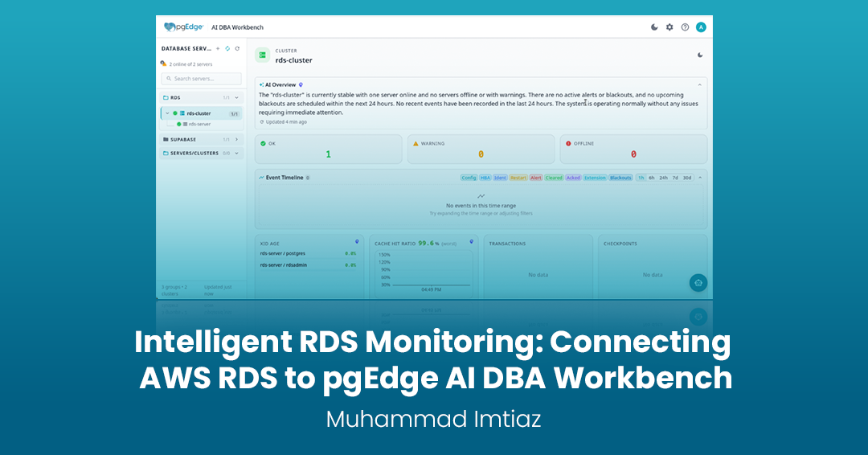This screenshot has height=455, width=868.
Task: Toggle the Blackouts event filter
Action: click(620, 178)
